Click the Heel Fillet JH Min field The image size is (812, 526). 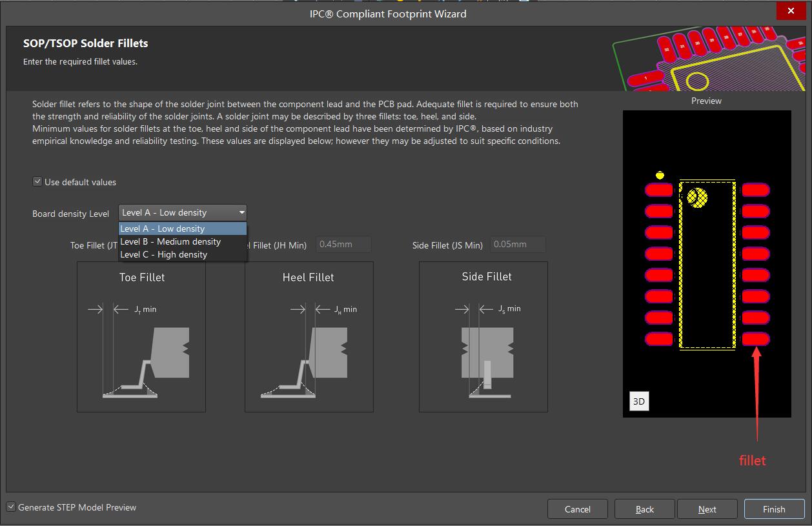click(343, 245)
